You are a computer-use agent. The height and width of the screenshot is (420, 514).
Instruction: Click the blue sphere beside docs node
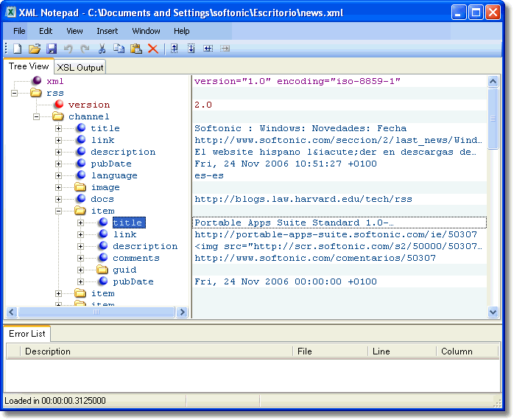81,198
